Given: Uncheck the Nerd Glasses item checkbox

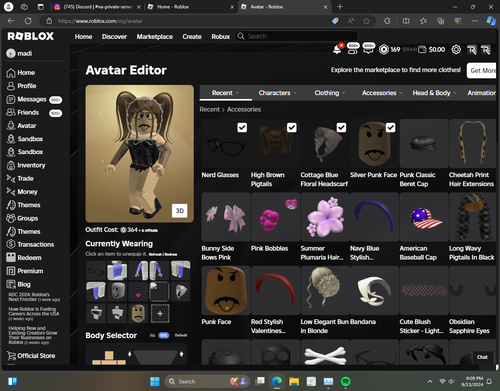Looking at the screenshot, I should click(242, 127).
